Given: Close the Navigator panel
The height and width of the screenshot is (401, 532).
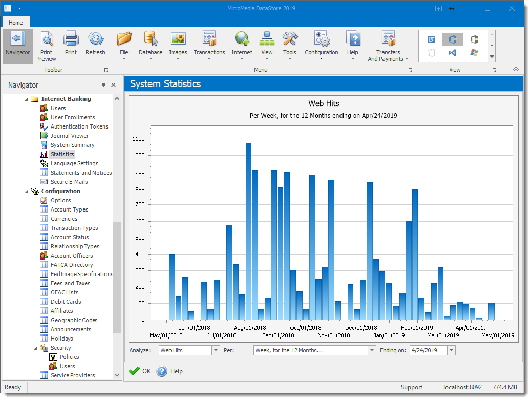Looking at the screenshot, I should pyautogui.click(x=113, y=85).
